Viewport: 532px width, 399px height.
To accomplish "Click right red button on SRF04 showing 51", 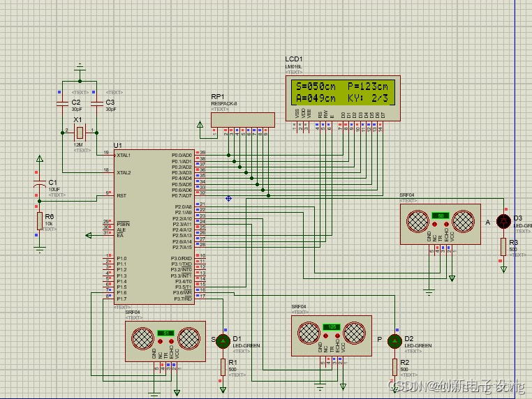I will (171, 341).
